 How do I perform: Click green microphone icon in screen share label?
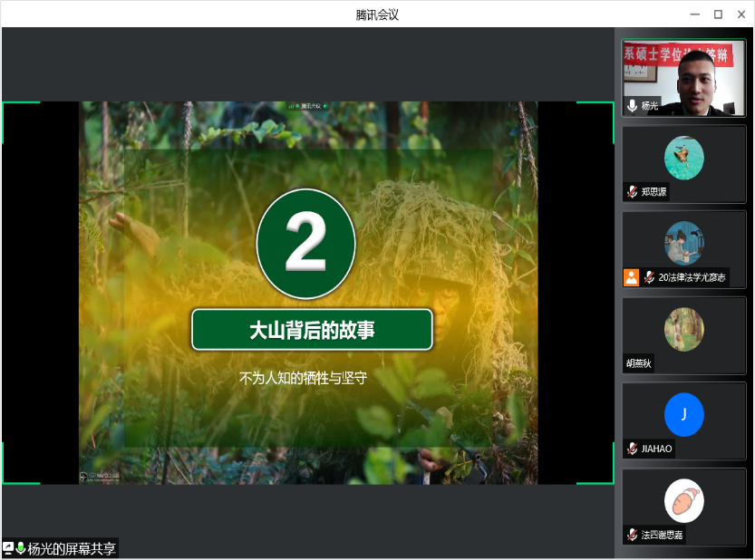[x=20, y=548]
